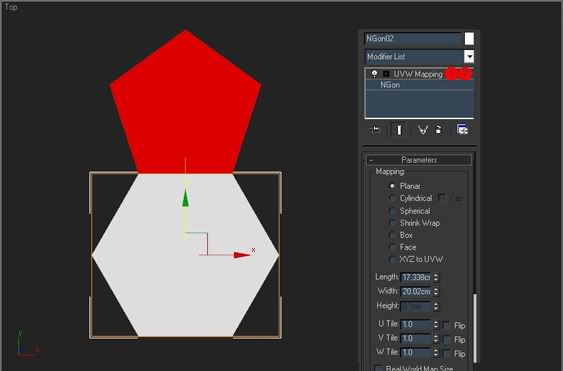Toggle UVW Mapping lightbulb icon

[374, 74]
